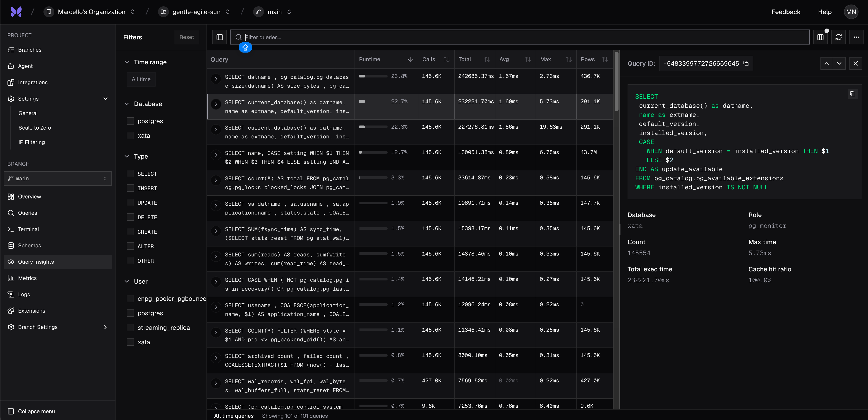Open the three-dot more options menu
The height and width of the screenshot is (420, 868).
click(856, 37)
